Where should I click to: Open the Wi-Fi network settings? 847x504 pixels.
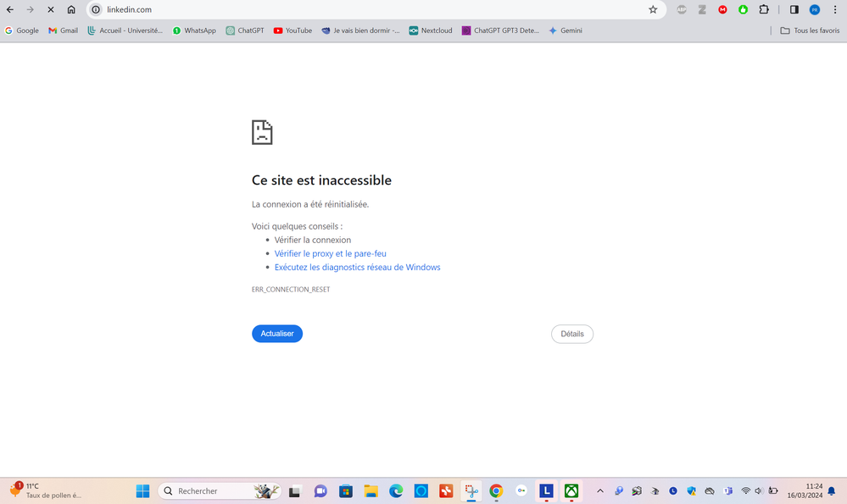point(746,491)
